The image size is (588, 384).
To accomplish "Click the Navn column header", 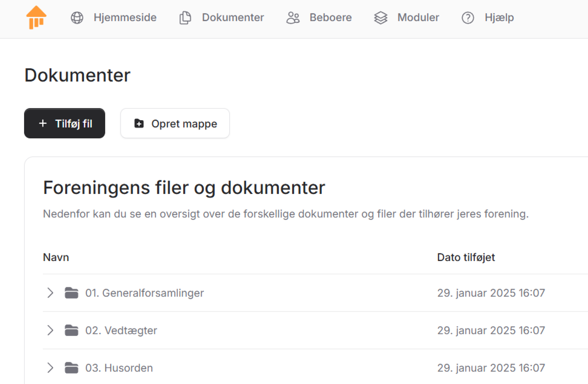I will pyautogui.click(x=56, y=257).
